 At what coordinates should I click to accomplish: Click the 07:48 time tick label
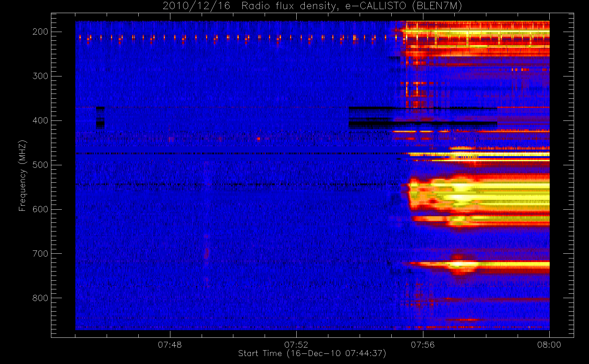[170, 345]
